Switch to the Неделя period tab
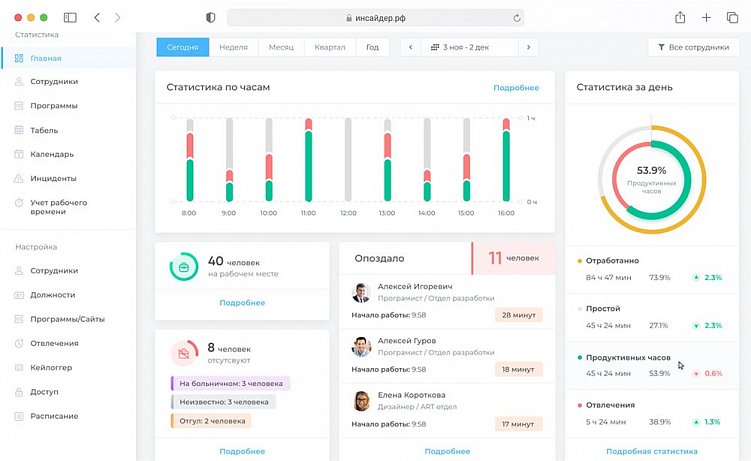This screenshot has height=461, width=751. point(233,47)
